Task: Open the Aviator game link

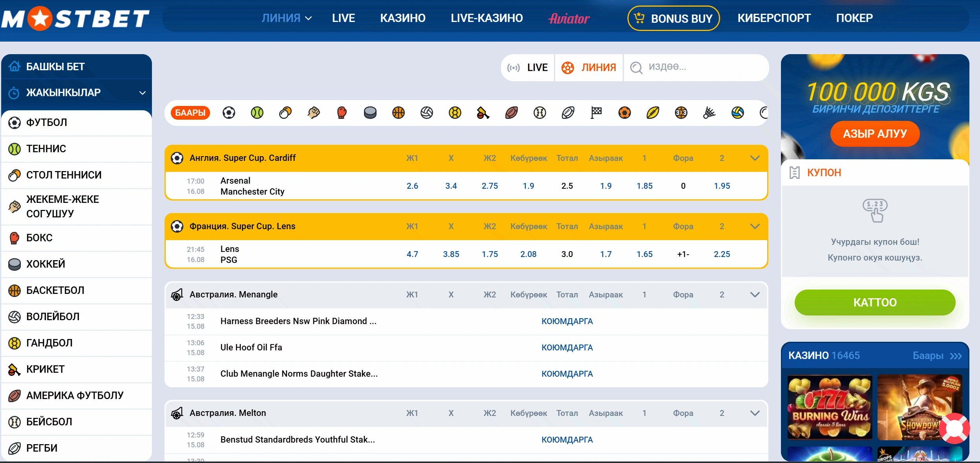Action: 569,18
